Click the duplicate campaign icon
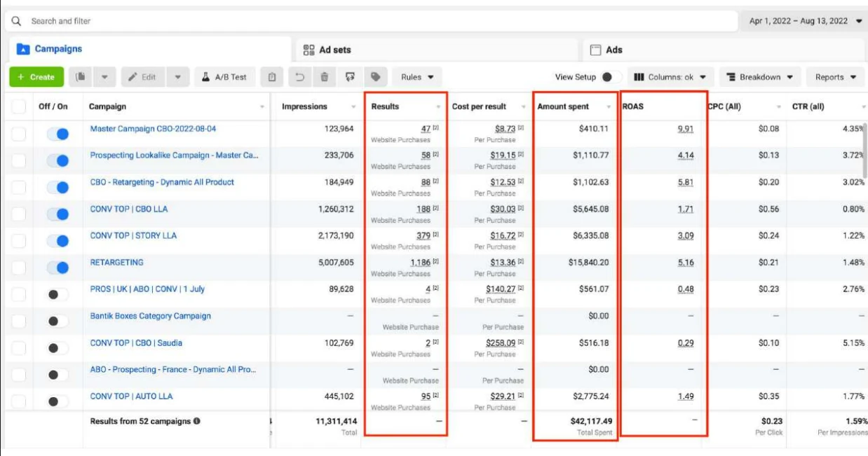Screen dimensions: 868x456 point(81,77)
